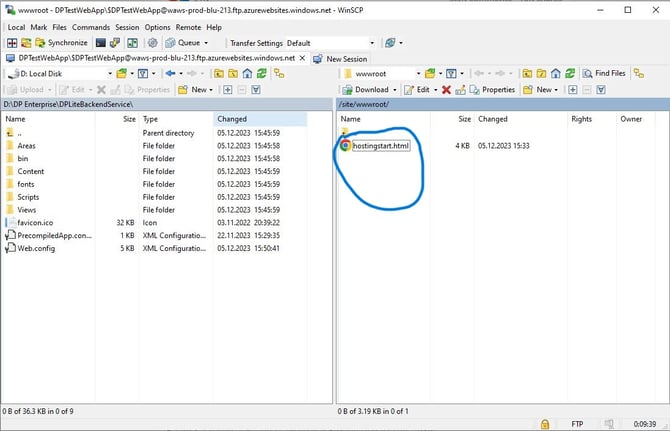Click the Download button

[x=366, y=90]
